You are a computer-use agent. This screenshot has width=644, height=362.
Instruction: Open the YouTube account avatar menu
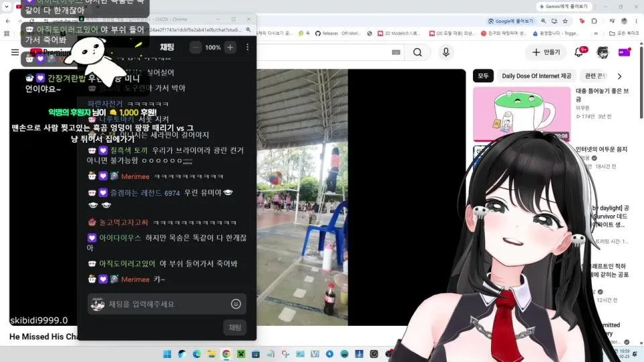coord(602,52)
